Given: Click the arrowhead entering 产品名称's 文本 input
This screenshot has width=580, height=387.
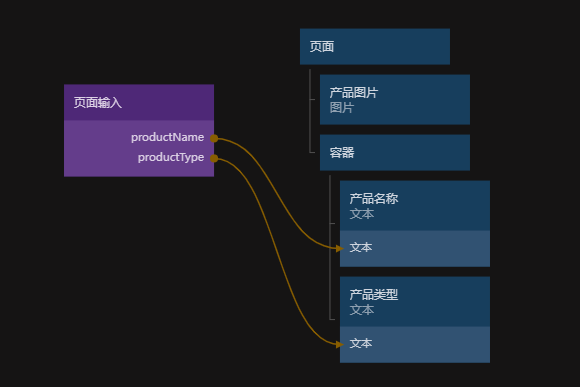Looking at the screenshot, I should pyautogui.click(x=340, y=248).
